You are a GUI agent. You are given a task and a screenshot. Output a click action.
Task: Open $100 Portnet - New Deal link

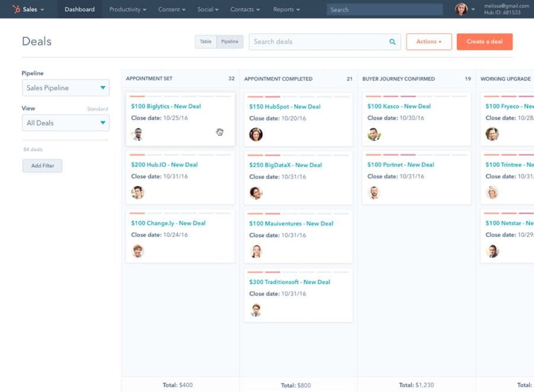click(401, 165)
